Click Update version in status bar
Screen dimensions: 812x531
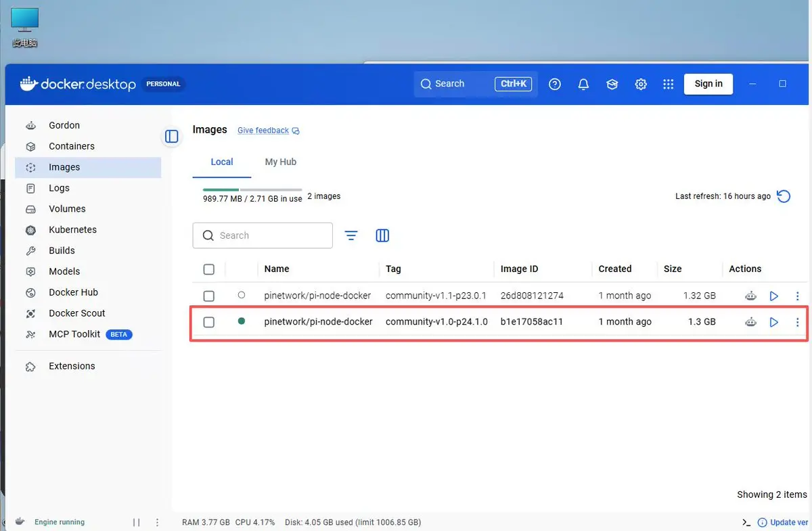784,522
